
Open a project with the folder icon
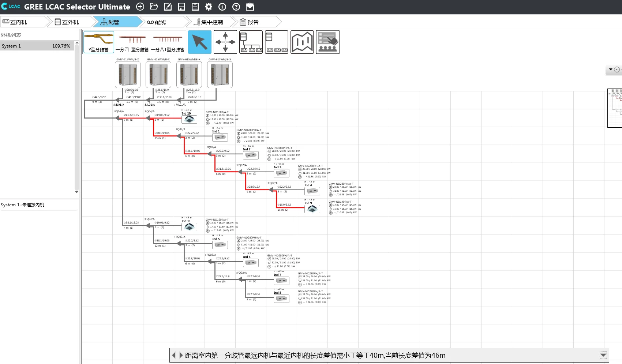pos(154,7)
